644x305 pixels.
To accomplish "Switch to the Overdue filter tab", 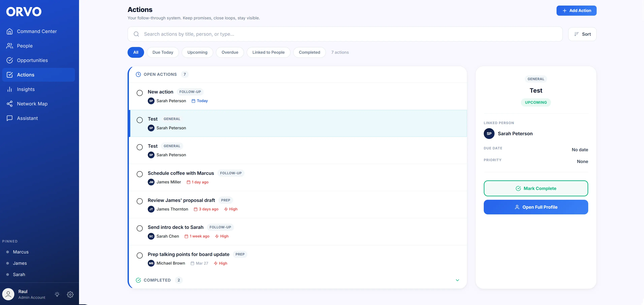I will click(x=230, y=52).
